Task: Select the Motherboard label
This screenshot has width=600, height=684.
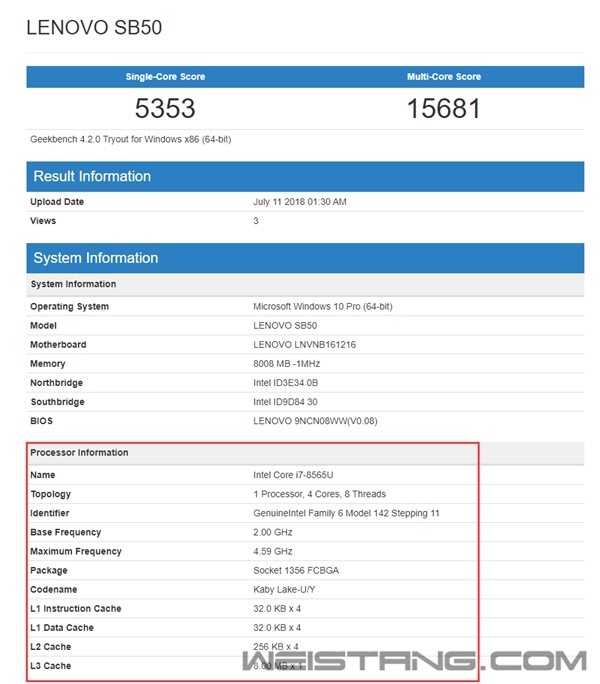Action: [58, 345]
